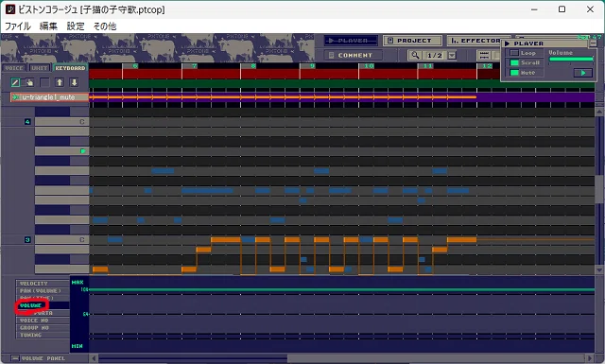Click the down arrow unit button
This screenshot has width=605, height=364.
click(74, 82)
